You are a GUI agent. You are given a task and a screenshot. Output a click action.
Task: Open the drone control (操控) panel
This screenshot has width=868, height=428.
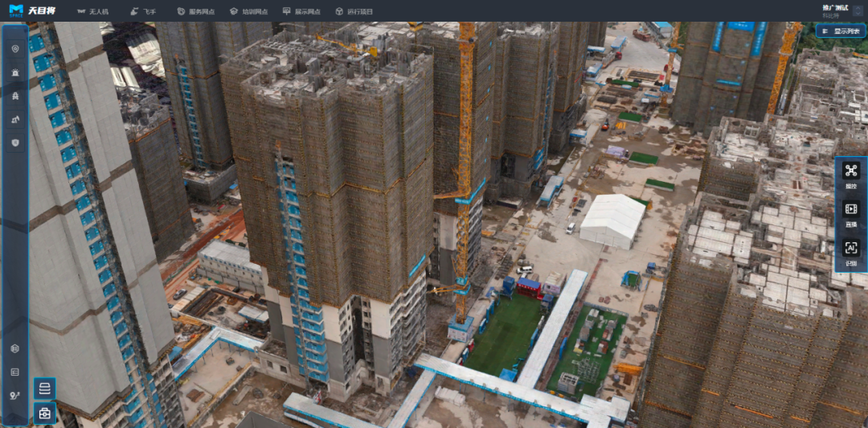coord(850,175)
